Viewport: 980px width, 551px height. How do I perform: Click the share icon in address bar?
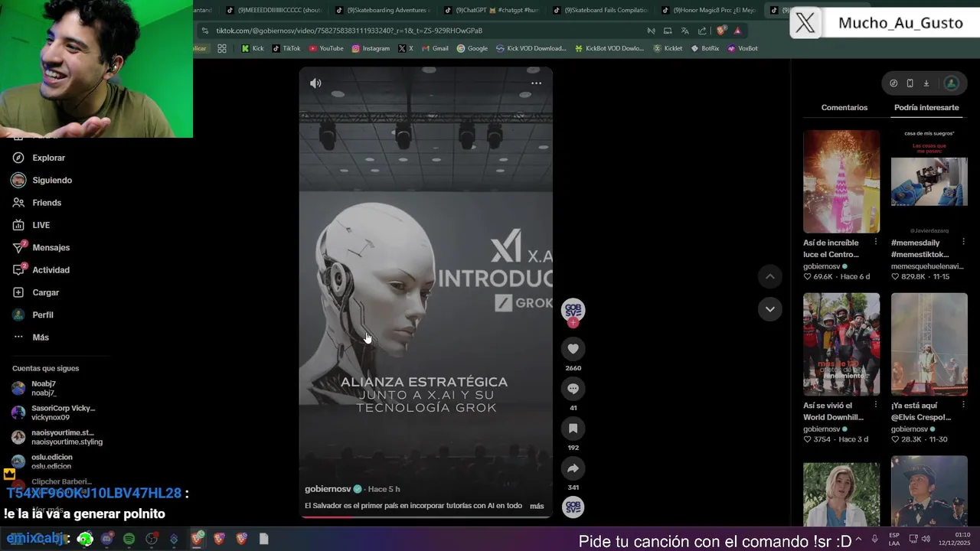click(x=702, y=31)
